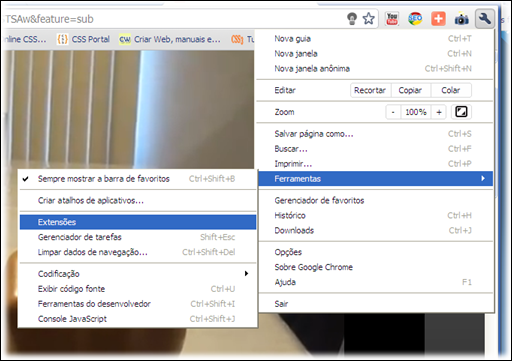
Task: Open Criar Web bookmark
Action: coord(170,39)
